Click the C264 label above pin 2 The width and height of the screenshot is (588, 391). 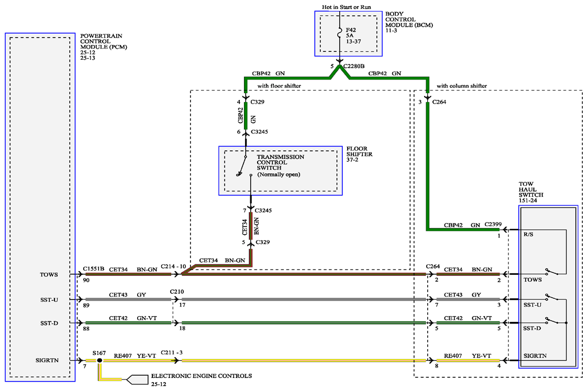click(432, 266)
